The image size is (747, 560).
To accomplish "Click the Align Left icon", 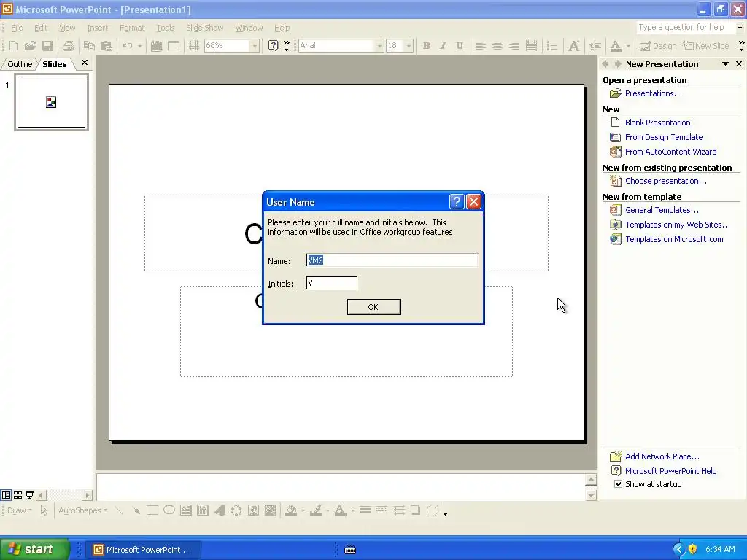I will pos(480,46).
